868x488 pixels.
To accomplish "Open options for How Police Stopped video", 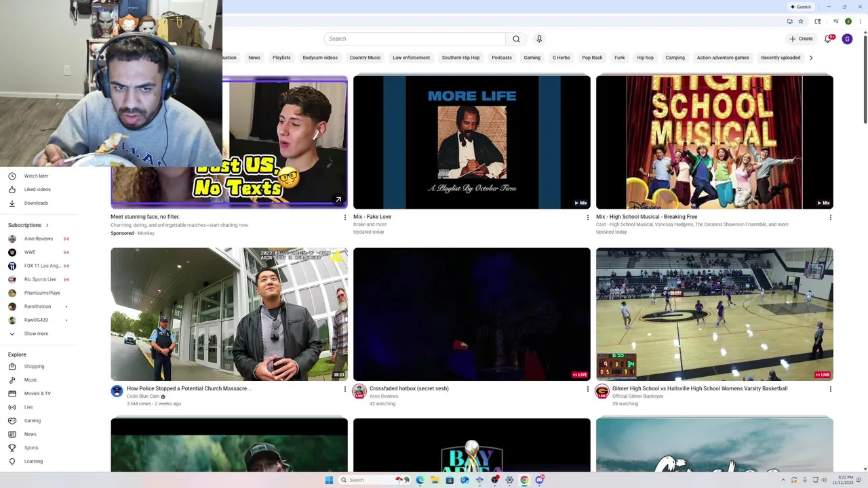I will (x=344, y=389).
